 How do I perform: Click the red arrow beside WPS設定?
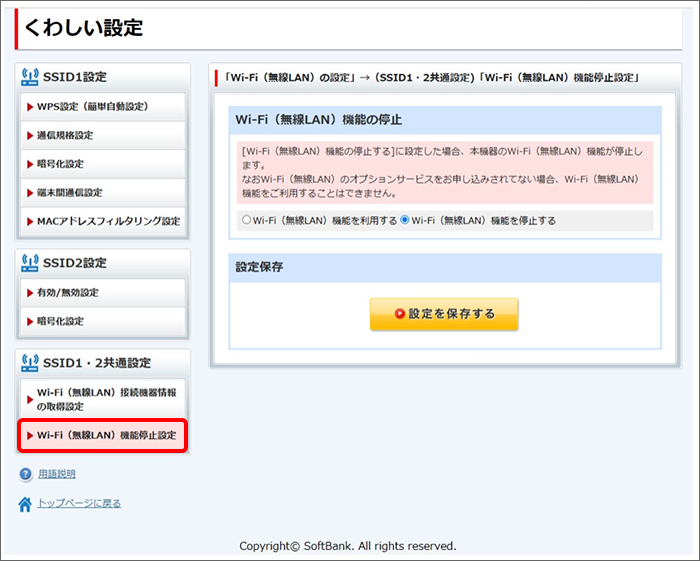[x=30, y=107]
